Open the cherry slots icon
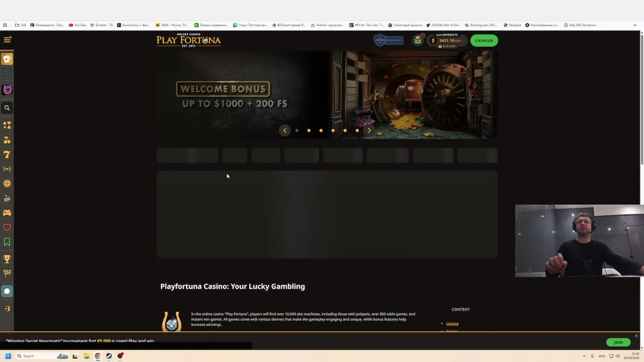 coord(7,140)
